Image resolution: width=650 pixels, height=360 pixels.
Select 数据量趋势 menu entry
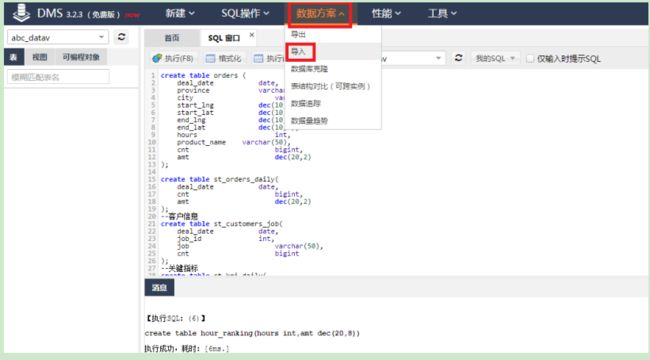click(309, 121)
